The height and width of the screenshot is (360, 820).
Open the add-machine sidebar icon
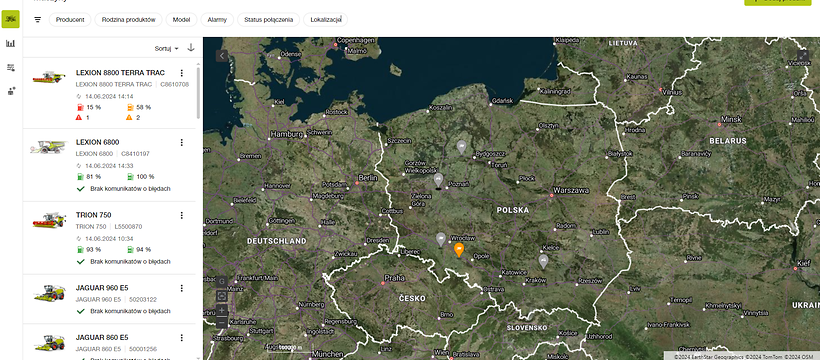11,91
